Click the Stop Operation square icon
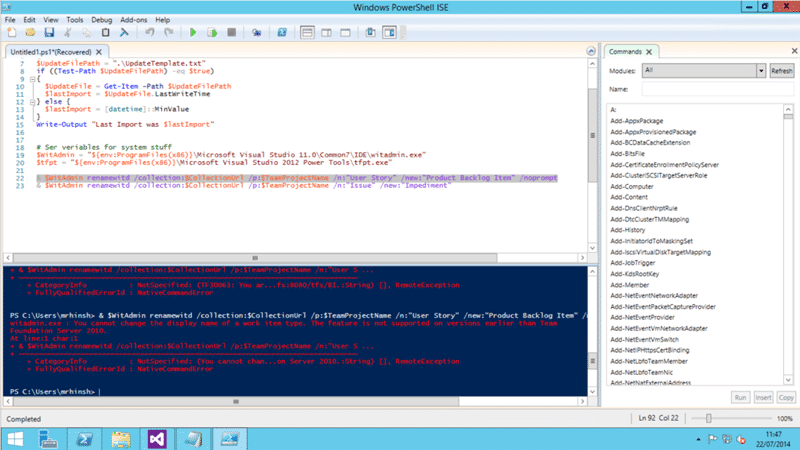The height and width of the screenshot is (450, 800). click(231, 33)
